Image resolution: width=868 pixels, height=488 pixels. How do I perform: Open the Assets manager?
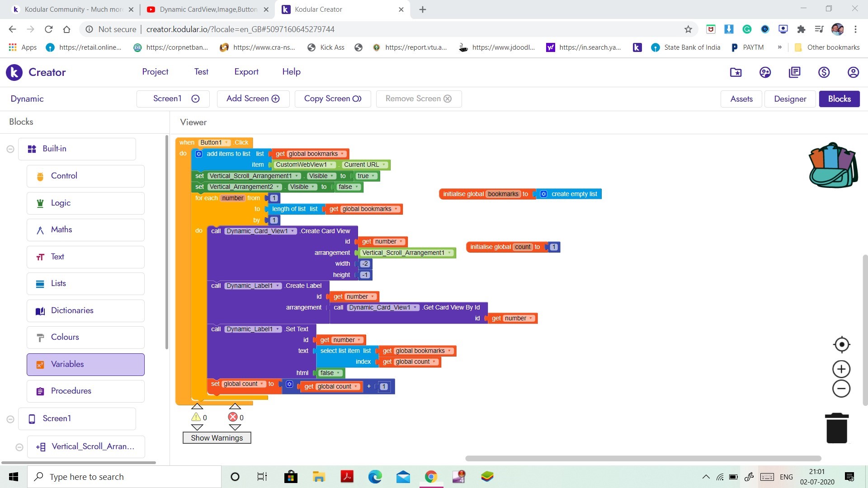(741, 99)
